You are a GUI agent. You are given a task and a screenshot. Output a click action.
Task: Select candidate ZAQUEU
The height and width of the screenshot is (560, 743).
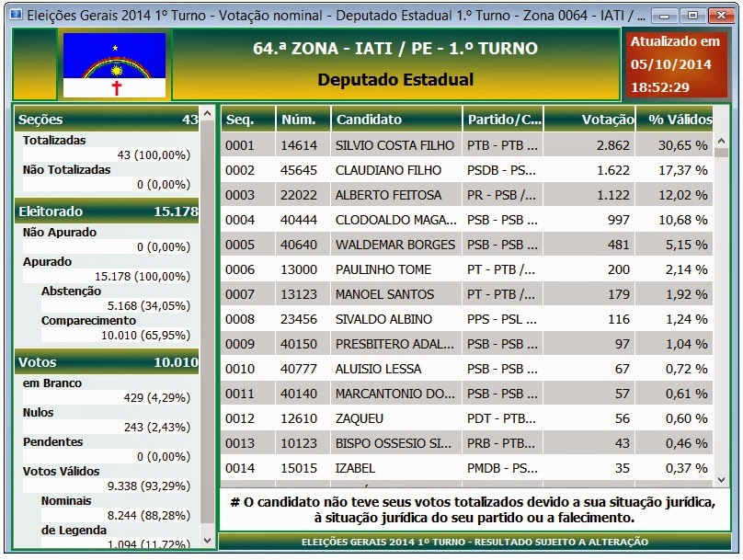[467, 418]
